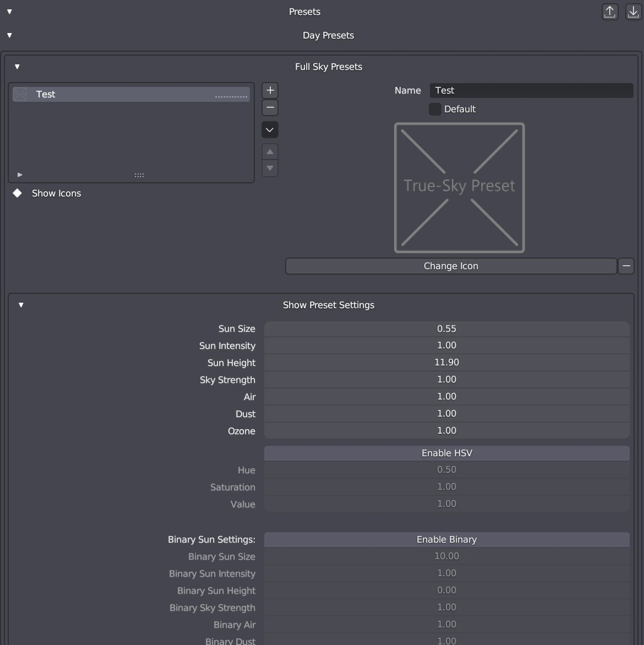This screenshot has height=645, width=644.
Task: Click the import presets download icon
Action: point(634,12)
